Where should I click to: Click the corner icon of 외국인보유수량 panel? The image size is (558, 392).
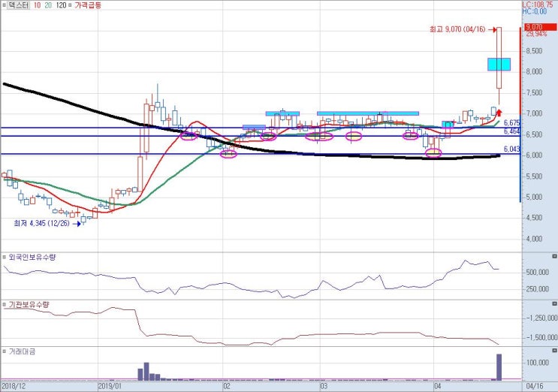point(554,257)
